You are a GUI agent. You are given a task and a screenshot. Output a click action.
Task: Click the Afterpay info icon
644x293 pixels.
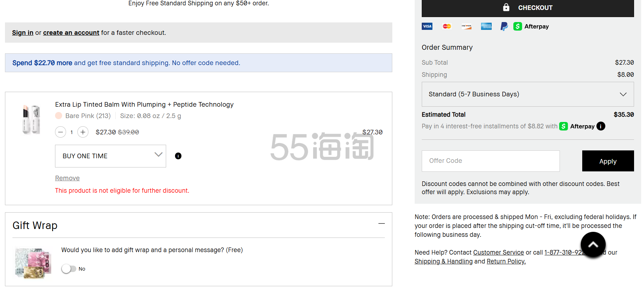click(601, 126)
